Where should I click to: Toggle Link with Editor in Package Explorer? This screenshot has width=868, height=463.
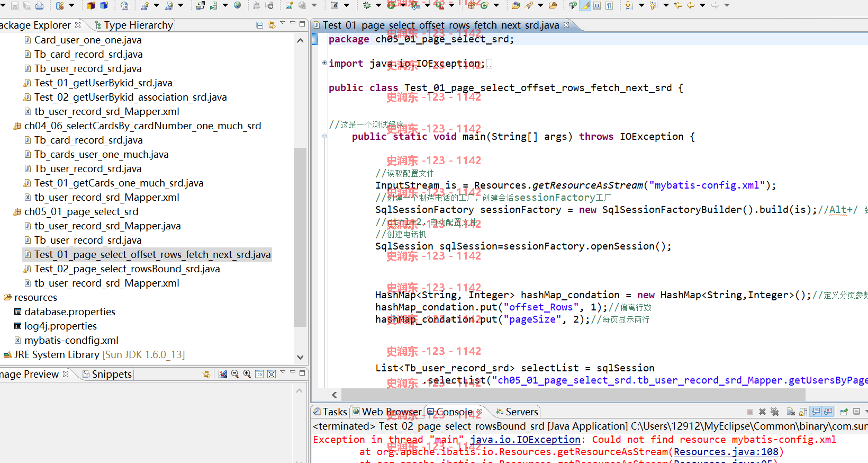pos(272,25)
